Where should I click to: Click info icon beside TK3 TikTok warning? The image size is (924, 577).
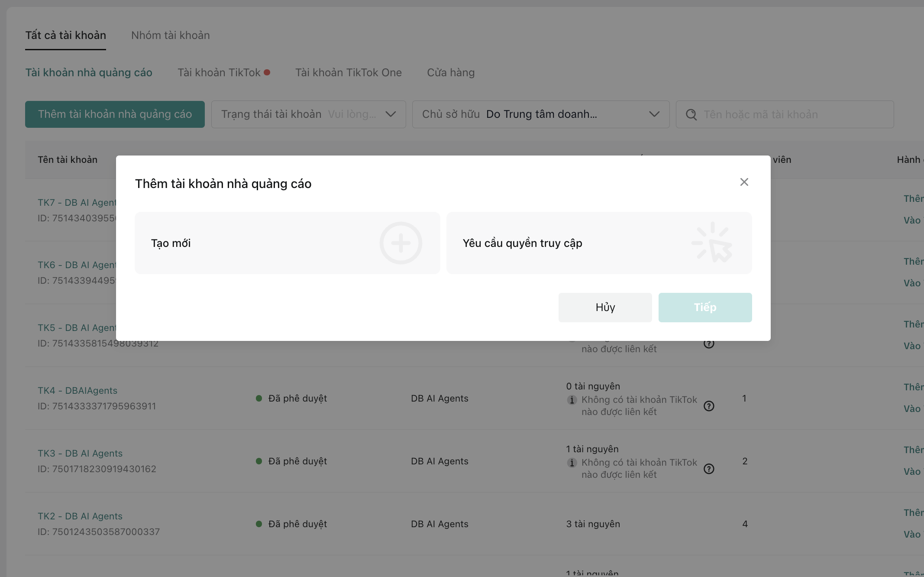point(572,463)
